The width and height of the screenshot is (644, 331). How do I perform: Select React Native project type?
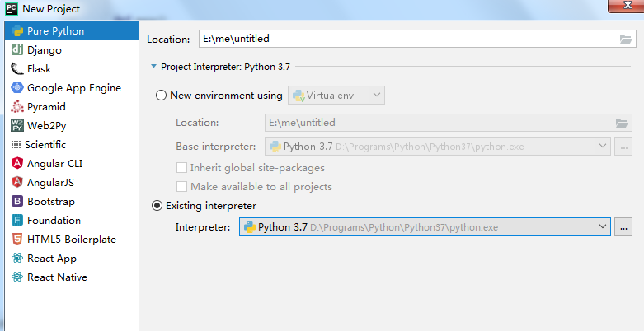click(72, 277)
